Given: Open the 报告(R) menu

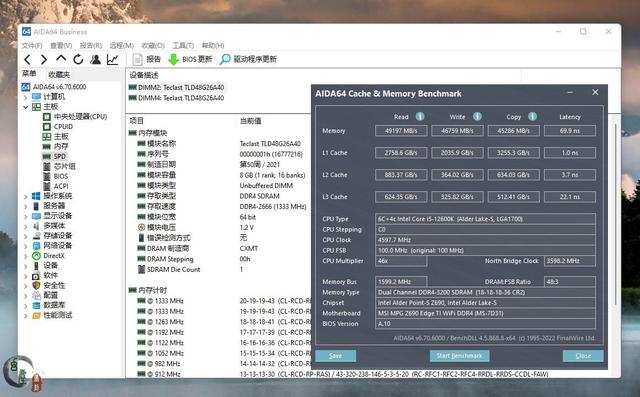Looking at the screenshot, I should [91, 45].
